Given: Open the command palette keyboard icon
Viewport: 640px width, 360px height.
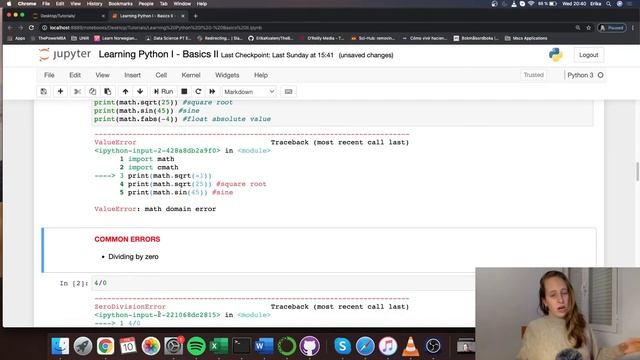Looking at the screenshot, I should click(288, 91).
